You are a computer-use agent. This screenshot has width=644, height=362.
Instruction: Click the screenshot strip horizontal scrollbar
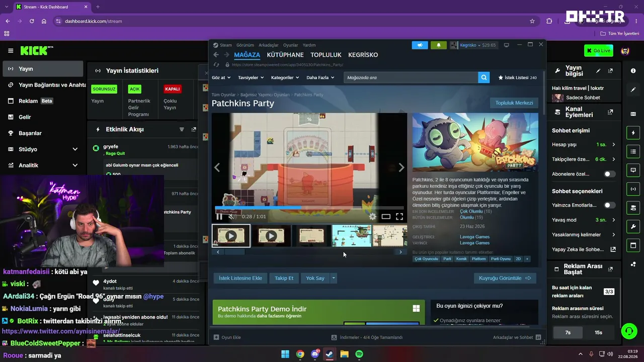pyautogui.click(x=234, y=252)
